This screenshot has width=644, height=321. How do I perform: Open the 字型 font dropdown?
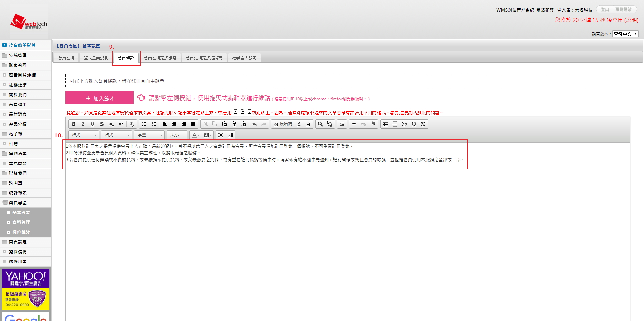click(149, 135)
